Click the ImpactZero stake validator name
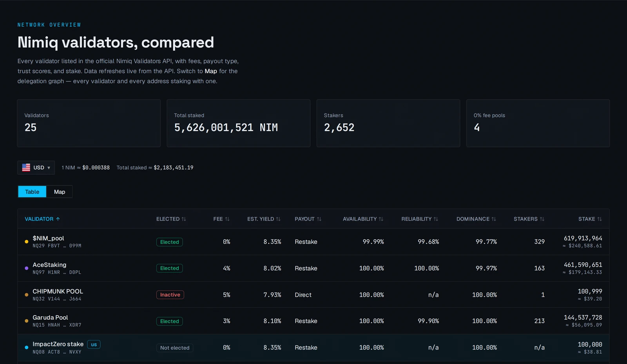Image resolution: width=627 pixels, height=364 pixels. (58, 344)
